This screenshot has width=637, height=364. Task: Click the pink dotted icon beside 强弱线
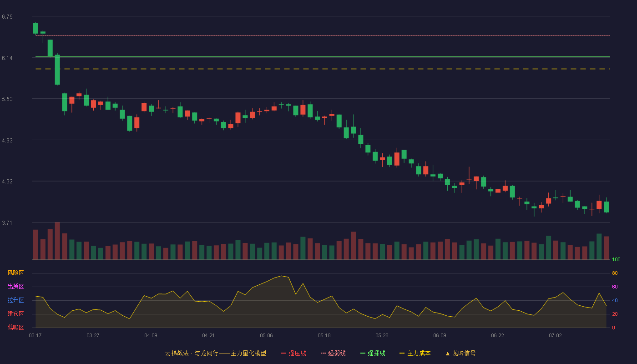tap(324, 353)
